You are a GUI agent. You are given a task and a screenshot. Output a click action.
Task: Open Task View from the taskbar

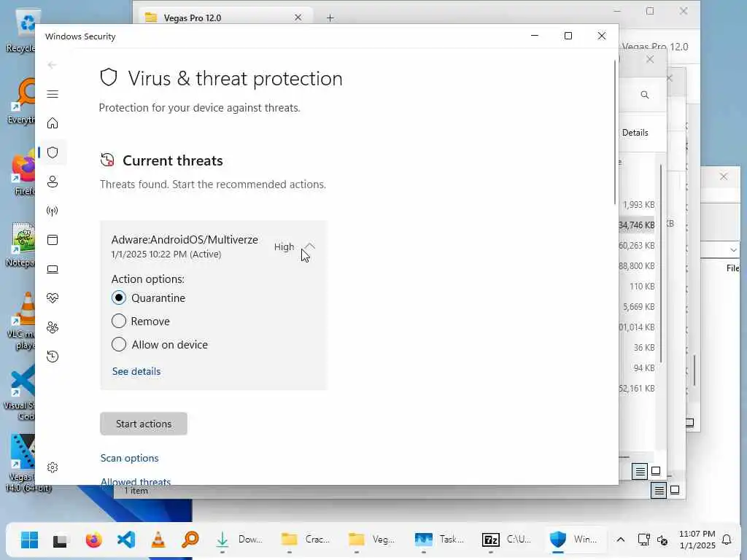coord(61,540)
